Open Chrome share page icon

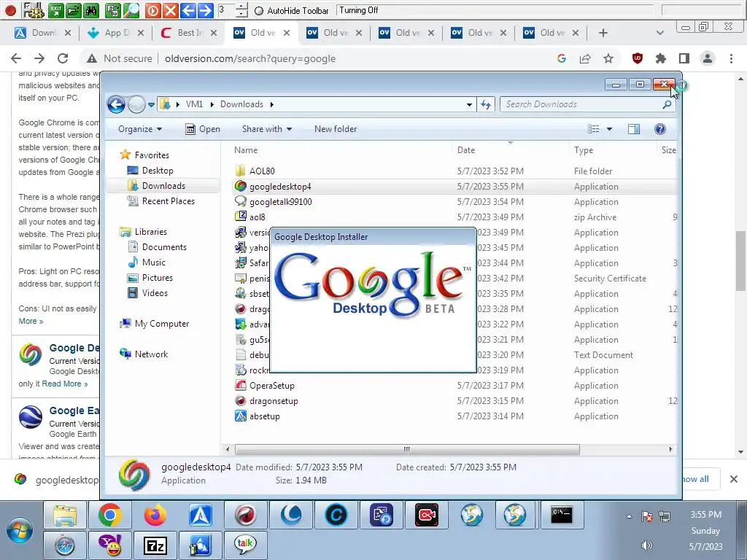click(x=585, y=58)
